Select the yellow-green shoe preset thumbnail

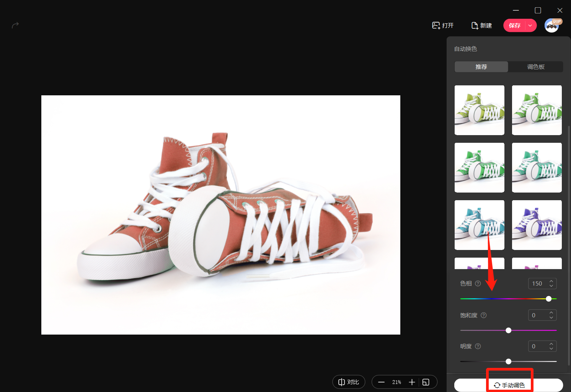[x=480, y=110]
